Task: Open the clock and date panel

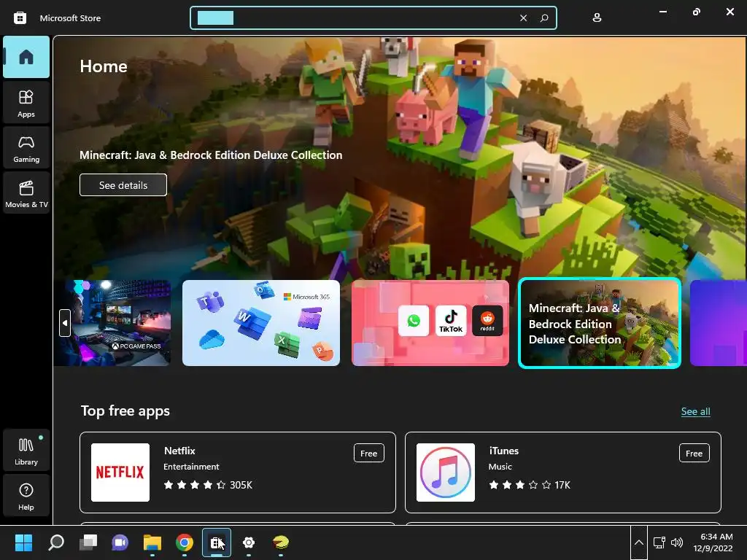Action: pyautogui.click(x=713, y=542)
